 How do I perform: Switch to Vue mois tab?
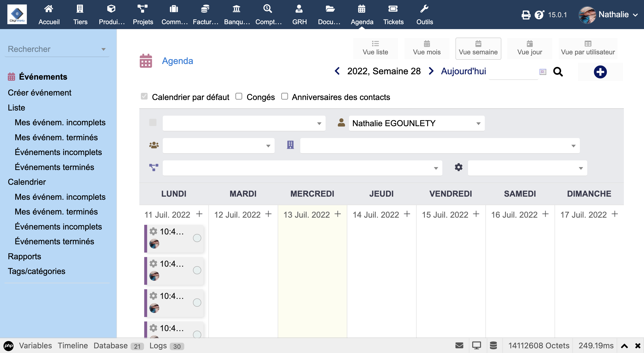[426, 48]
